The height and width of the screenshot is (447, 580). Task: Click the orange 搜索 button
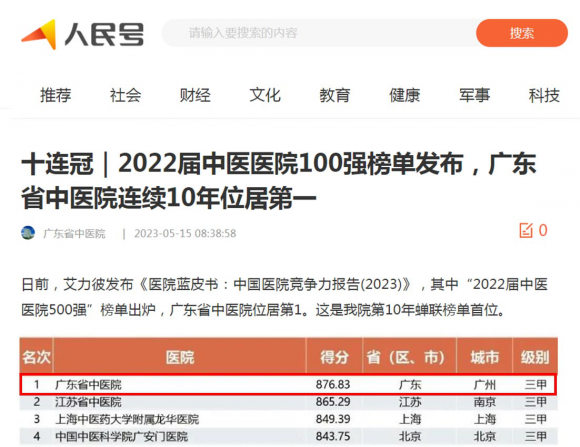click(522, 33)
